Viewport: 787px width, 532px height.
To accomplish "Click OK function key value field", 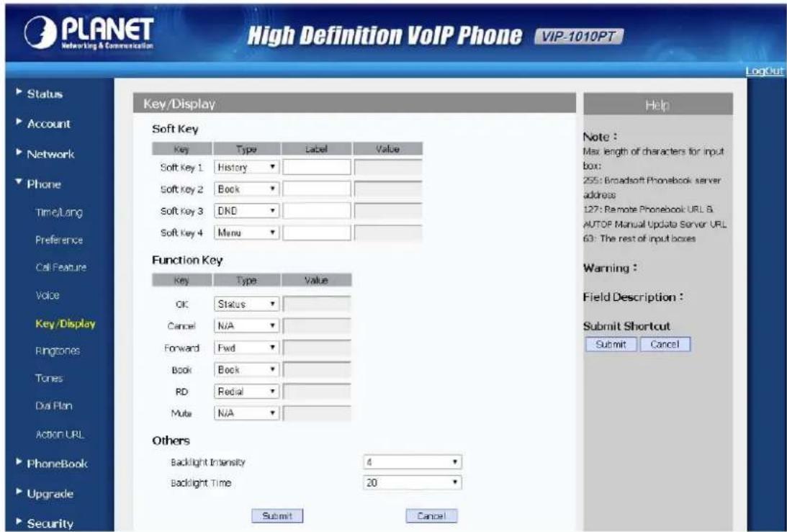I will [317, 304].
